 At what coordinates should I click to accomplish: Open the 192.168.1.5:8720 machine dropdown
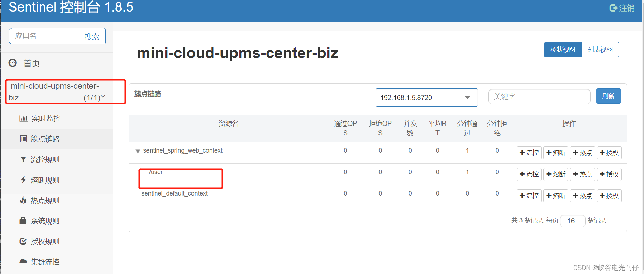point(427,98)
